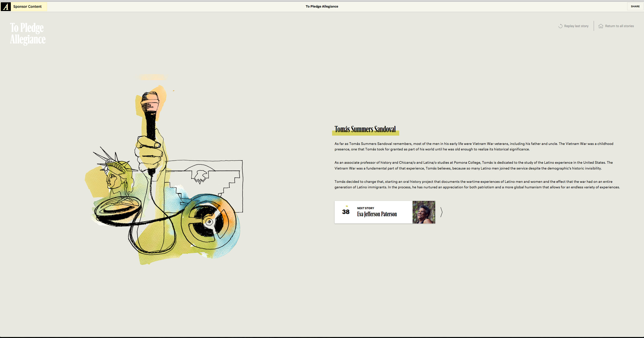The image size is (644, 338).
Task: Click 'NEXT STORY' label
Action: click(365, 208)
